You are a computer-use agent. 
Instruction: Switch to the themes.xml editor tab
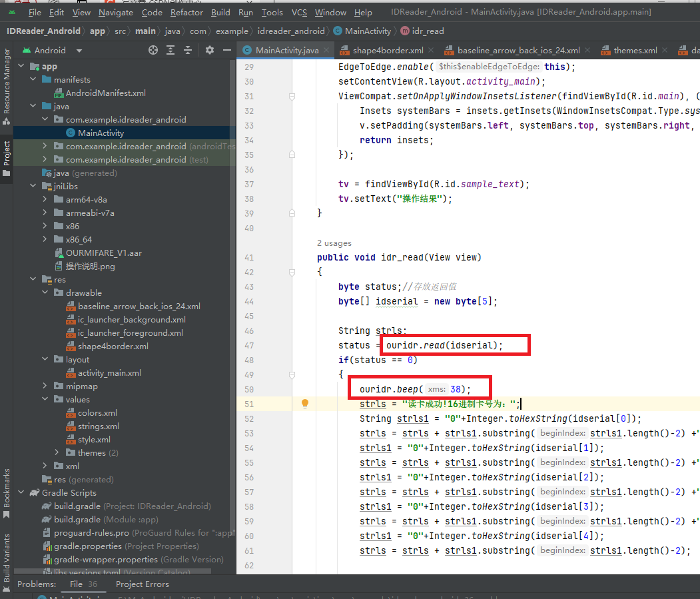(635, 51)
